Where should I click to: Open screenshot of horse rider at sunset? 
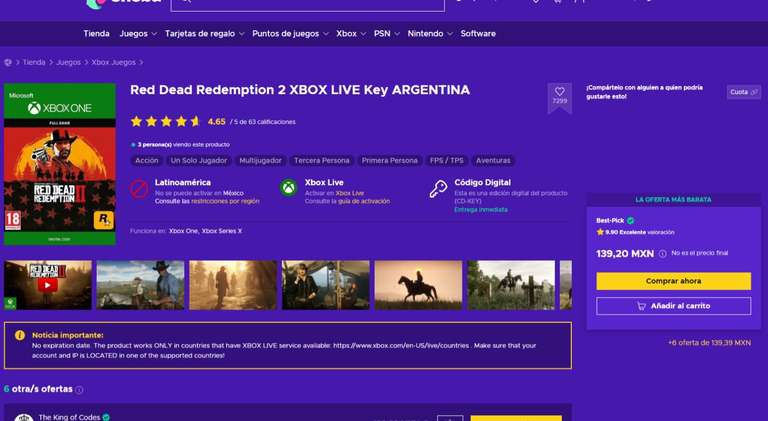coord(418,285)
